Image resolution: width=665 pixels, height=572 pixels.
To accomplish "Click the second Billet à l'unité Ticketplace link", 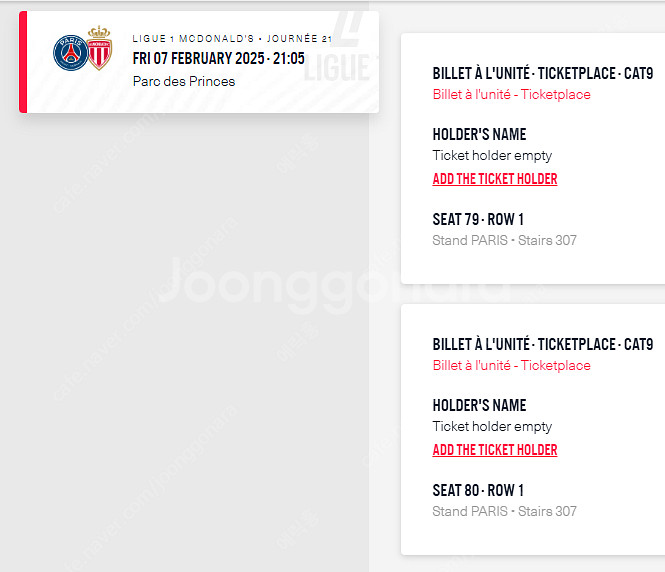I will pos(511,365).
